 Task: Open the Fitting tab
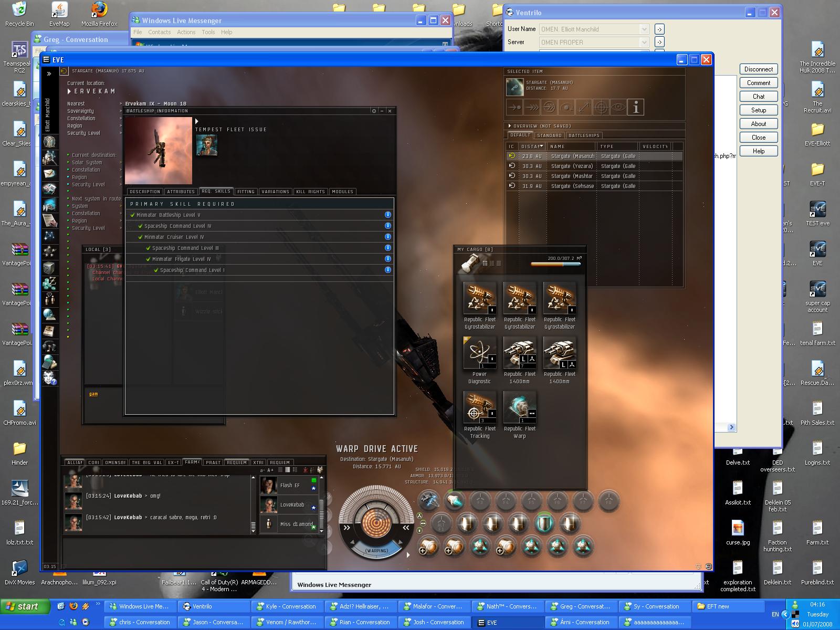click(246, 192)
